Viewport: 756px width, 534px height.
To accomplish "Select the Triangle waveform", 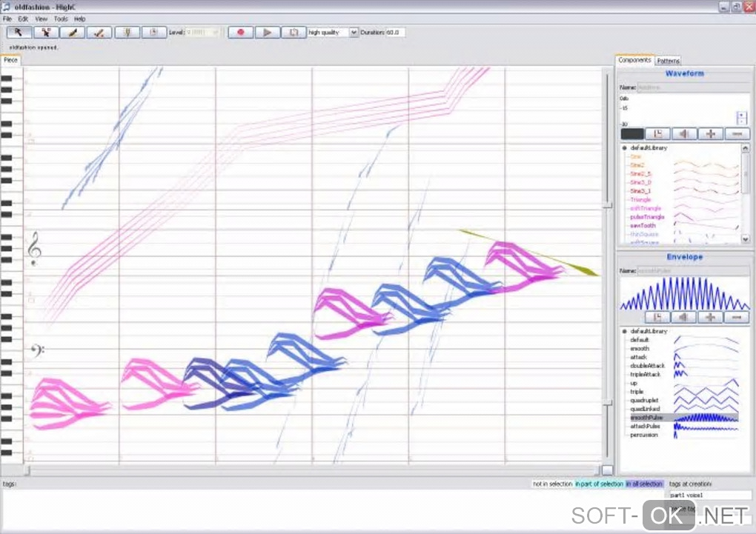I will (640, 199).
